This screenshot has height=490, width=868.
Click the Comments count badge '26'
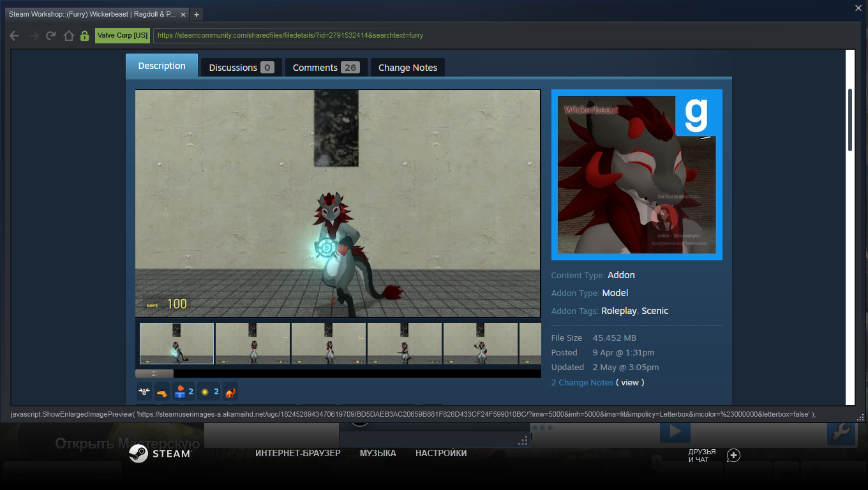coord(350,68)
